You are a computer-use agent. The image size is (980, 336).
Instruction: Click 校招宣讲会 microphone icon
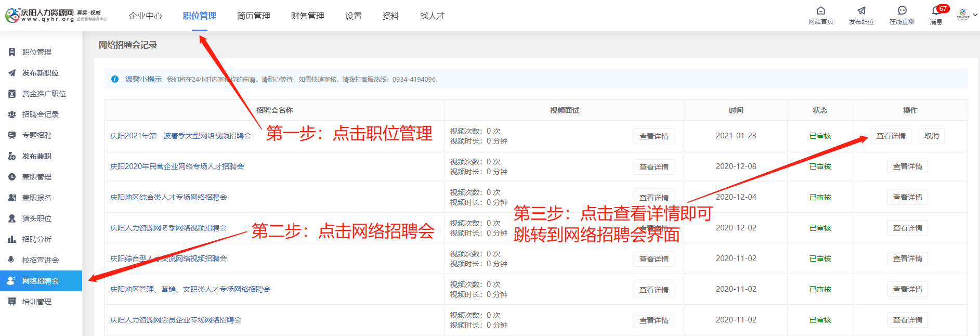[x=12, y=260]
